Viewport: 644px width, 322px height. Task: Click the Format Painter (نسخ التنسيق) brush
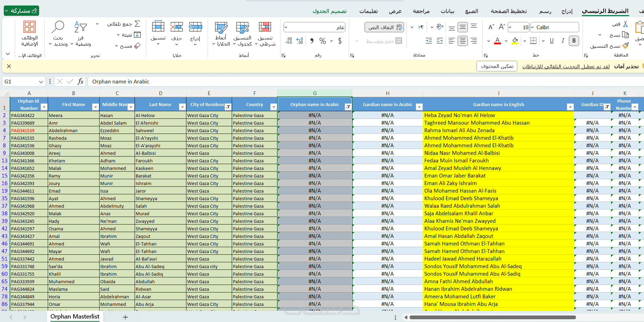[625, 46]
